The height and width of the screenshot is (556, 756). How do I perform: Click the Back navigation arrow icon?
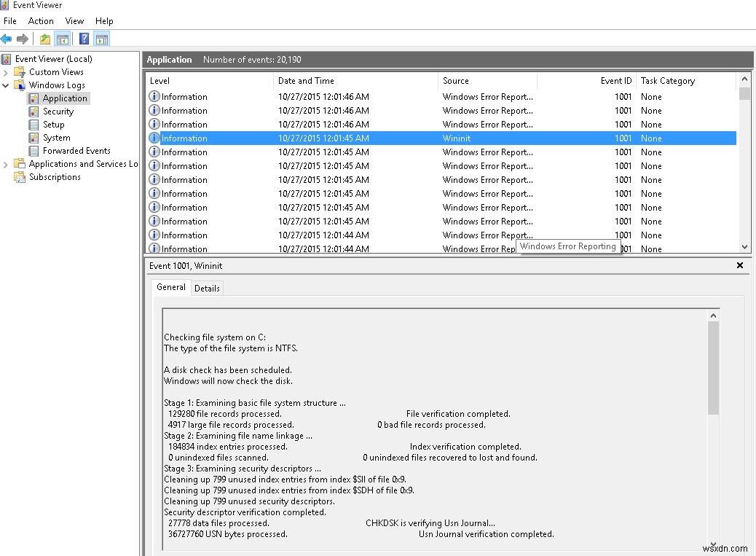click(7, 39)
